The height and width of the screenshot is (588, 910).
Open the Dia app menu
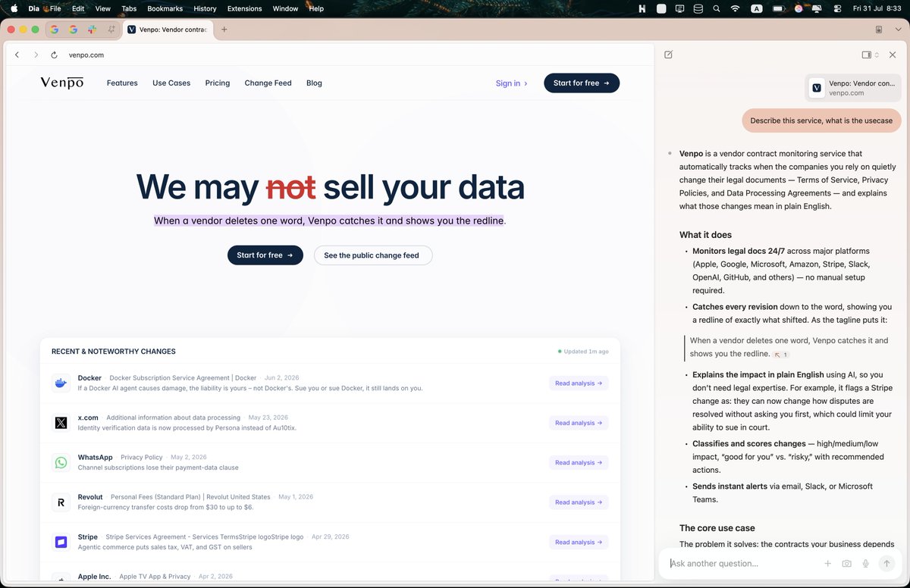(x=33, y=8)
